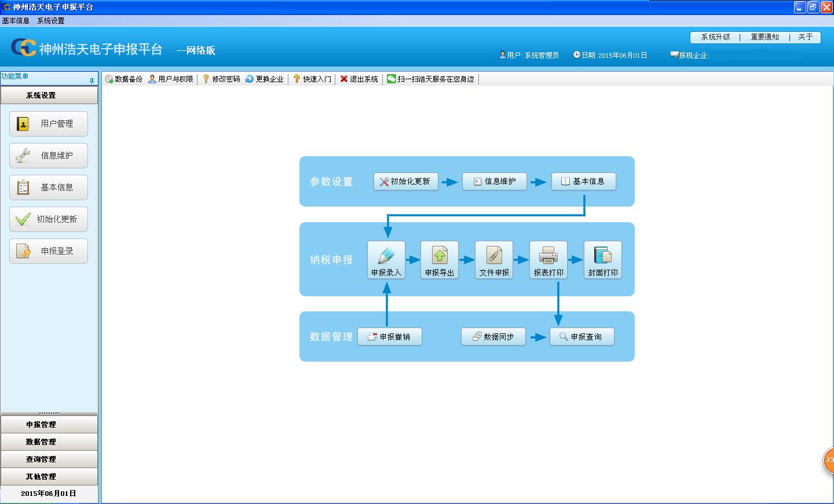Viewport: 834px width, 504px height.
Task: Open 申报导出 export icon
Action: [x=440, y=256]
